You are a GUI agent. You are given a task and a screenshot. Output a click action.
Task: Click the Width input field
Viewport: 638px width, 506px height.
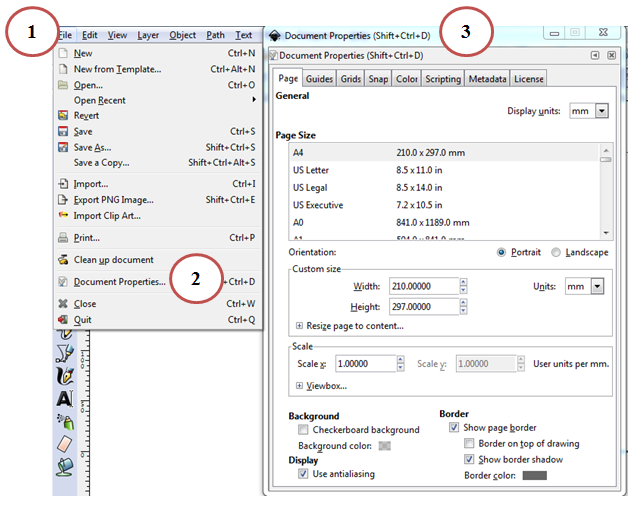(424, 286)
